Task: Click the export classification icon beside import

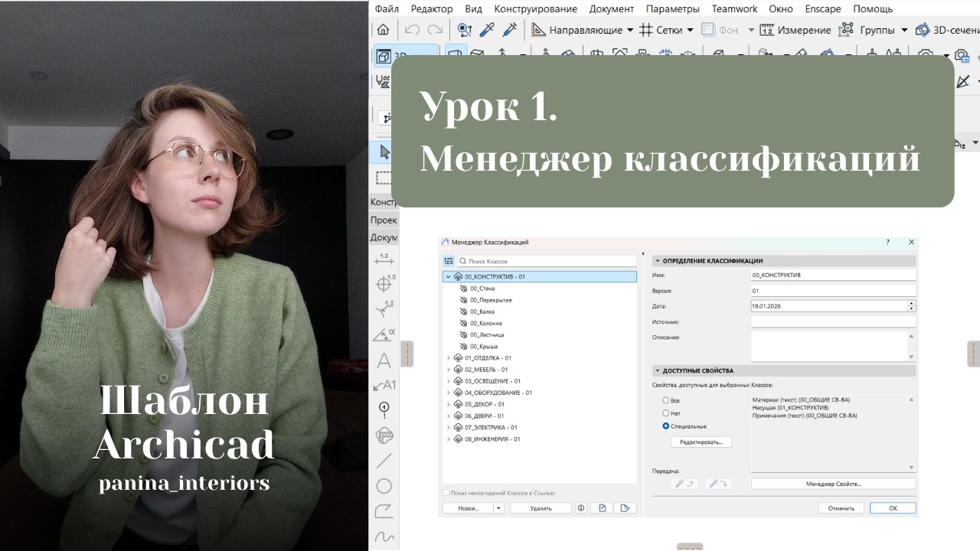Action: pyautogui.click(x=625, y=508)
